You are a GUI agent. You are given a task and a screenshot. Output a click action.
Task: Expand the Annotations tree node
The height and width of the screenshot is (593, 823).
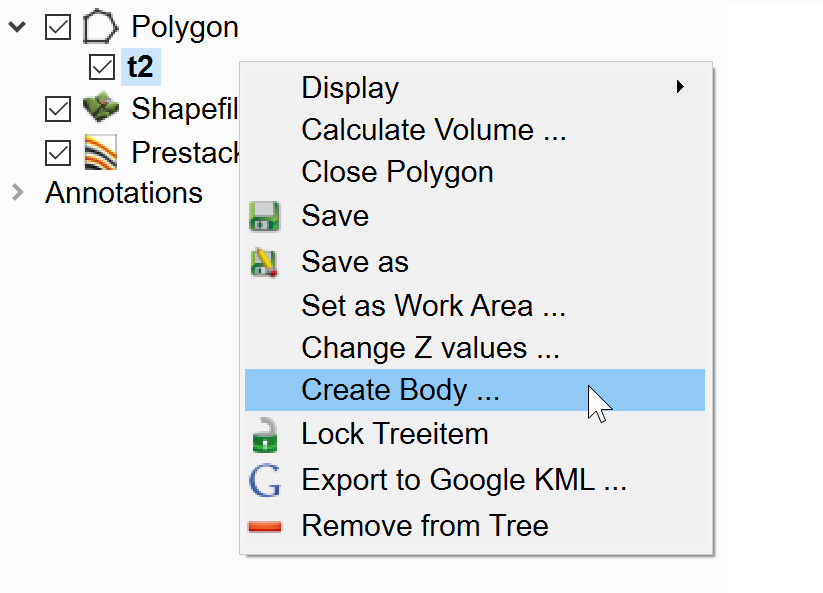click(x=16, y=192)
